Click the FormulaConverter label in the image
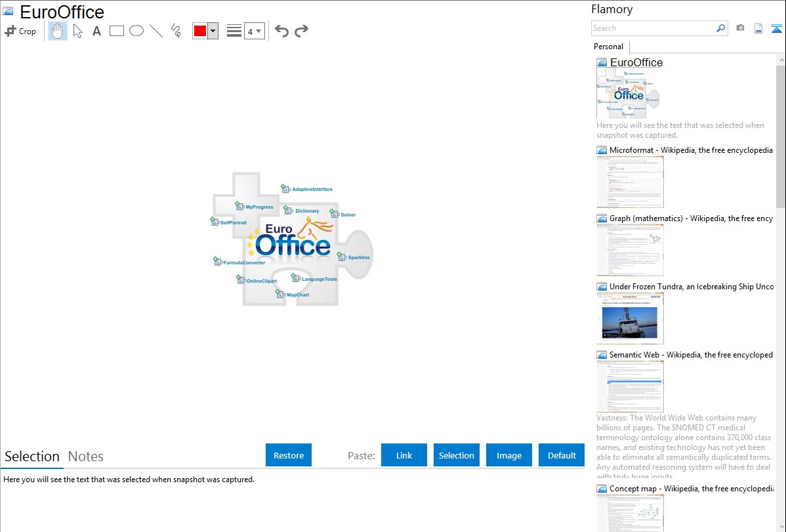 (244, 262)
